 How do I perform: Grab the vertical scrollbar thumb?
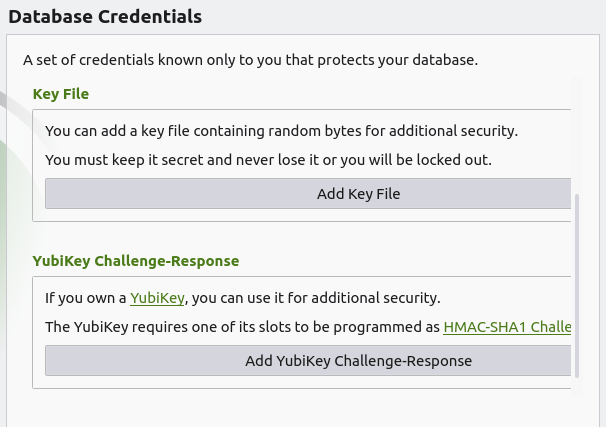click(577, 284)
